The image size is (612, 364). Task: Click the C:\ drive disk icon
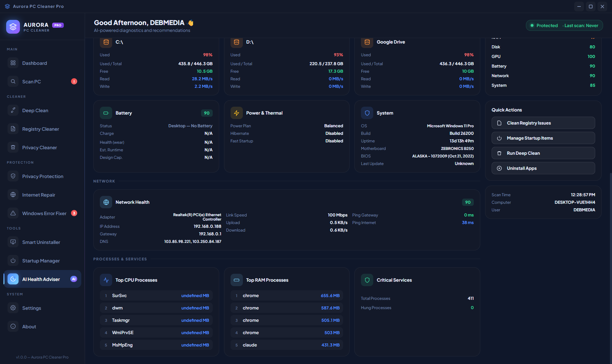pyautogui.click(x=106, y=42)
